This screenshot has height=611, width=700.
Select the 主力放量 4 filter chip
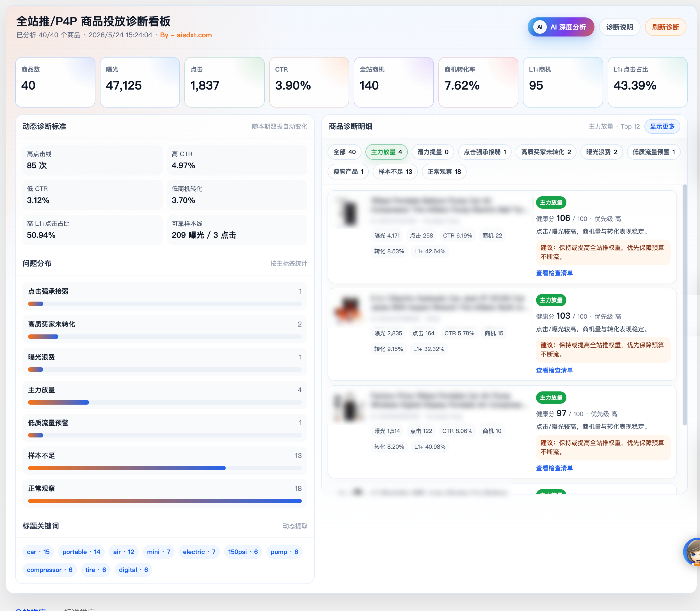[386, 152]
